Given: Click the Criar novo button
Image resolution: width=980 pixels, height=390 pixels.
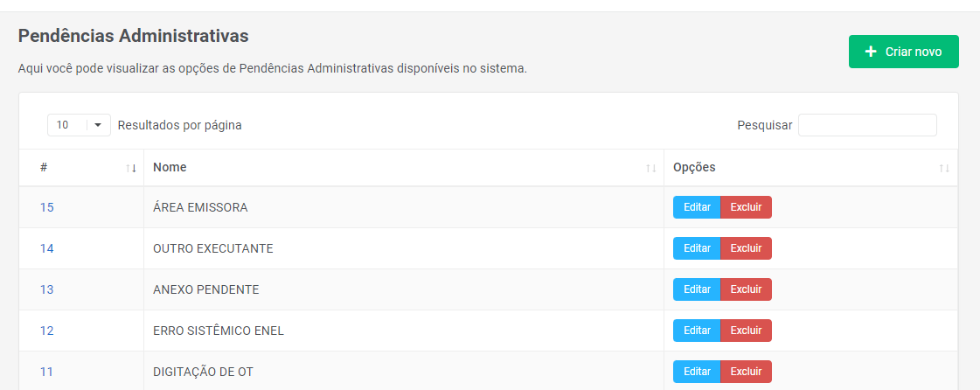Looking at the screenshot, I should (903, 52).
